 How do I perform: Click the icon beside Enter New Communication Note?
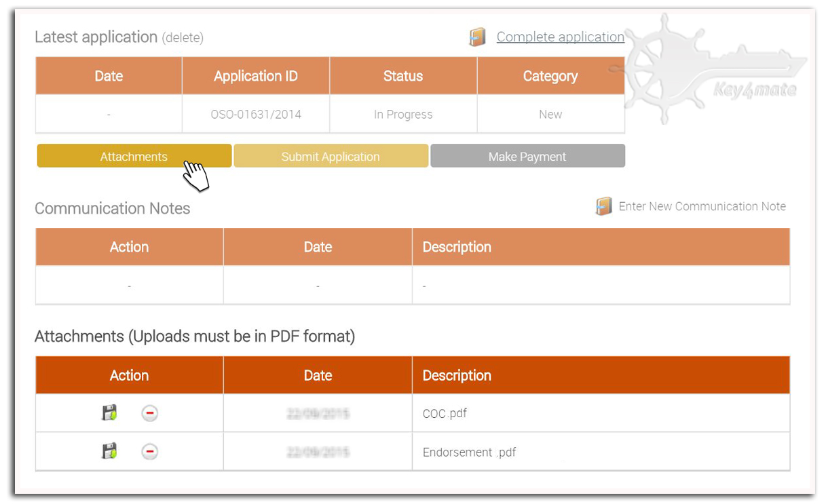(603, 206)
